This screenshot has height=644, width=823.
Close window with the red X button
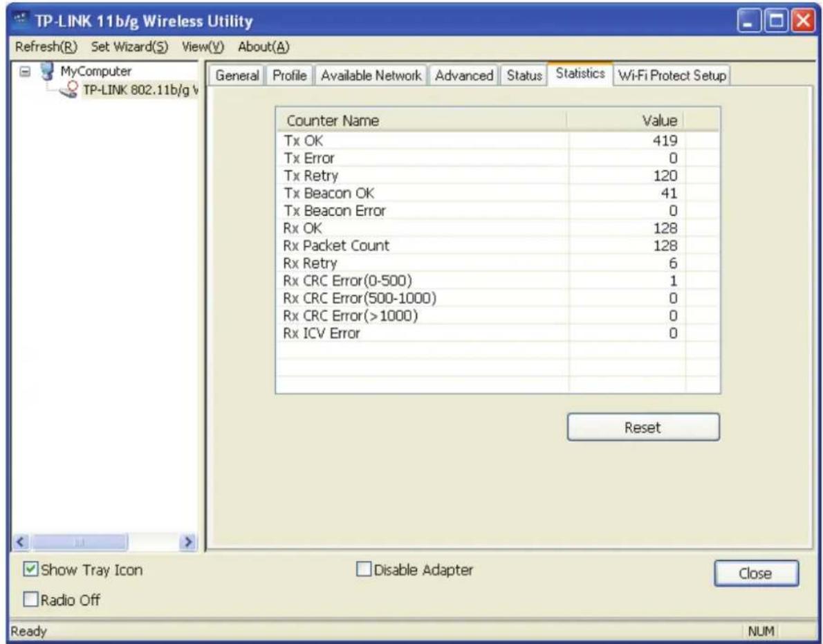(802, 21)
